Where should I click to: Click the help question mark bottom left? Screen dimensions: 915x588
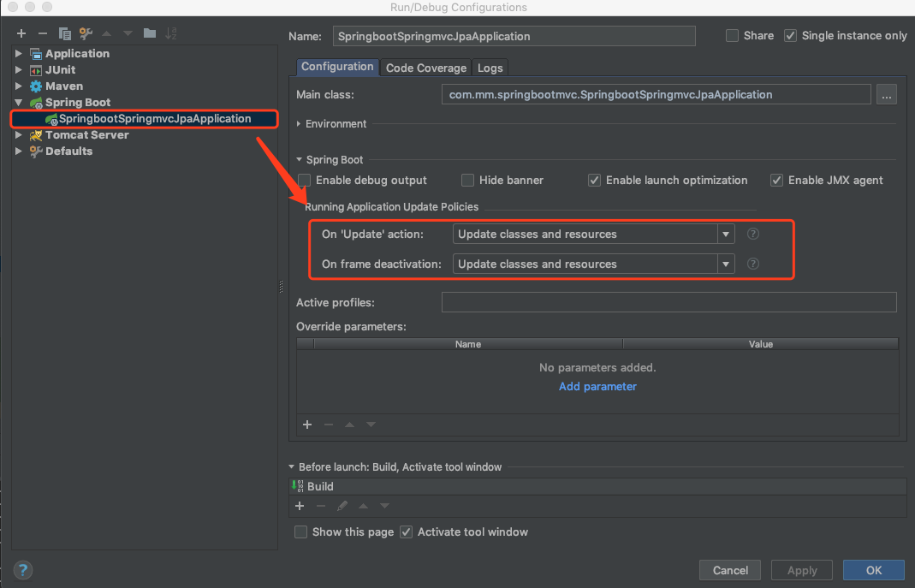22,570
